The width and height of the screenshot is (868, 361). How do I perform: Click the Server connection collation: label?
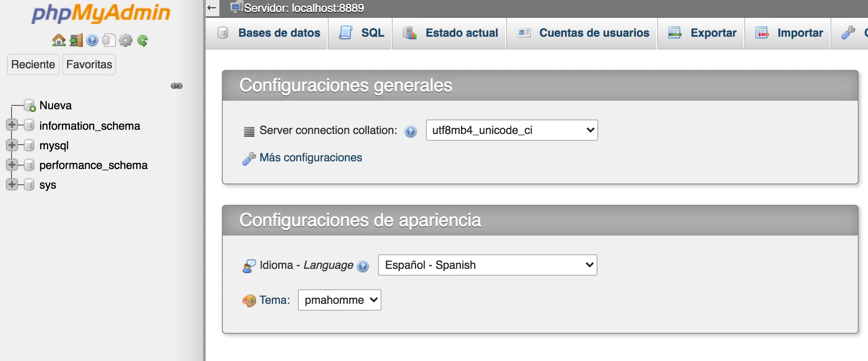click(328, 130)
